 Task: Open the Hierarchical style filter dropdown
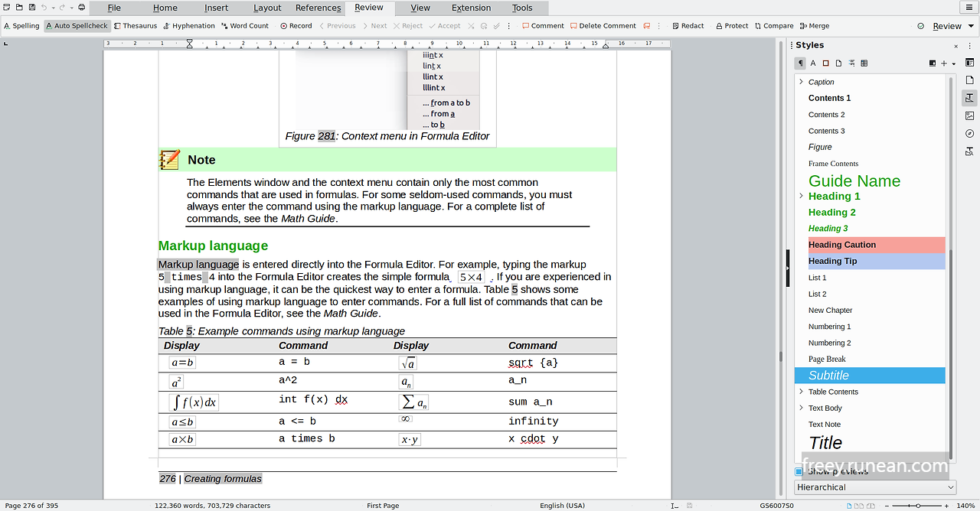[875, 487]
